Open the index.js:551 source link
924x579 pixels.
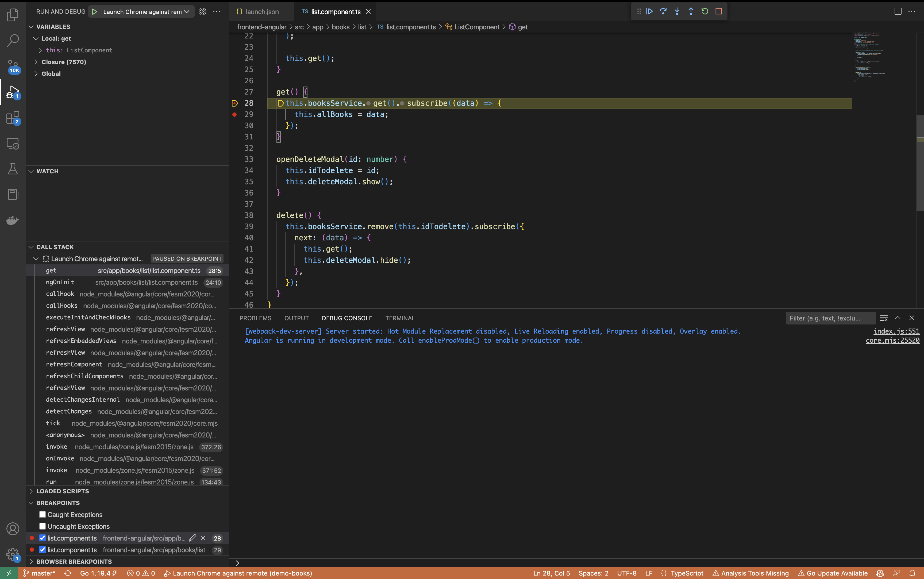tap(896, 331)
